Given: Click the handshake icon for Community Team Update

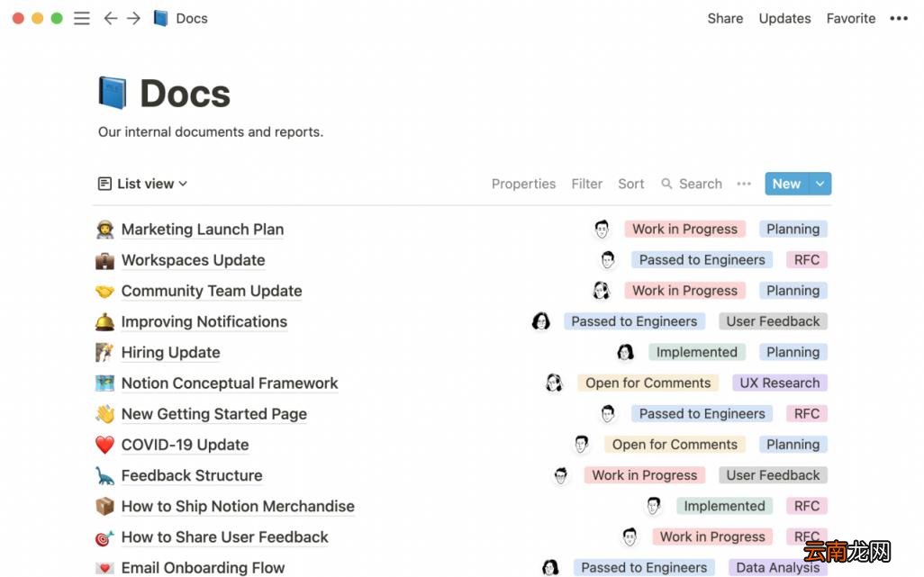Looking at the screenshot, I should tap(104, 291).
